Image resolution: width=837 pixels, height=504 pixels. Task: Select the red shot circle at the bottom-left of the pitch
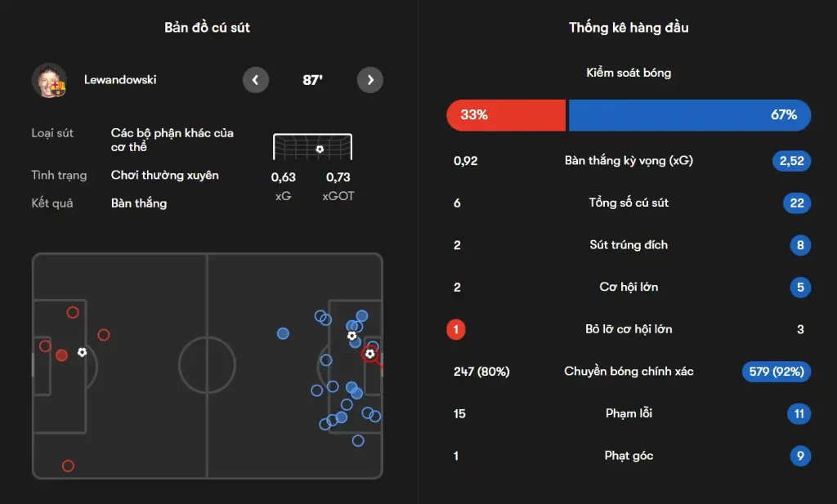[x=68, y=466]
